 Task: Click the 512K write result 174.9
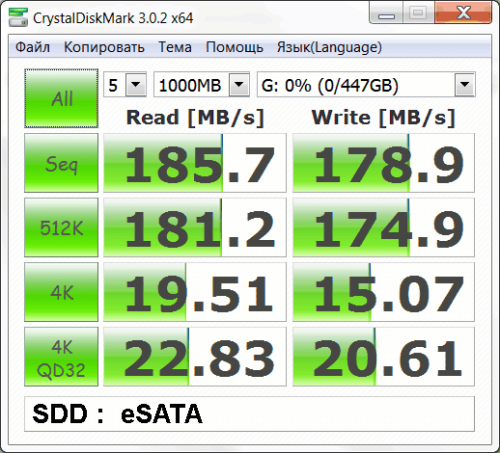pyautogui.click(x=383, y=228)
